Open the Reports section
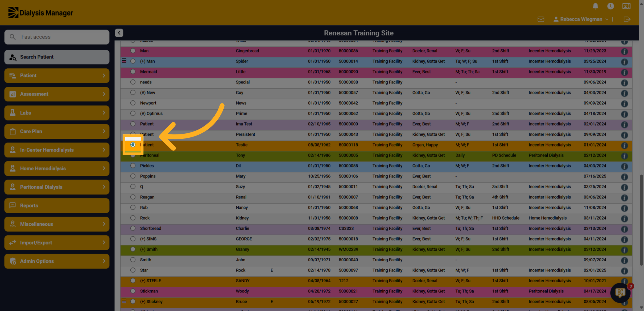644x311 pixels. [57, 206]
